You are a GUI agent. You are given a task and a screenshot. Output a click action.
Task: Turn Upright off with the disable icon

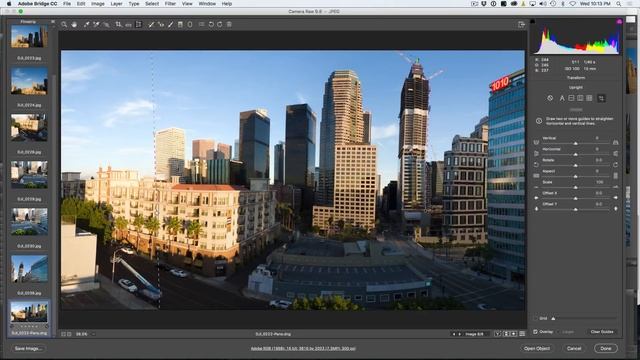tap(550, 98)
